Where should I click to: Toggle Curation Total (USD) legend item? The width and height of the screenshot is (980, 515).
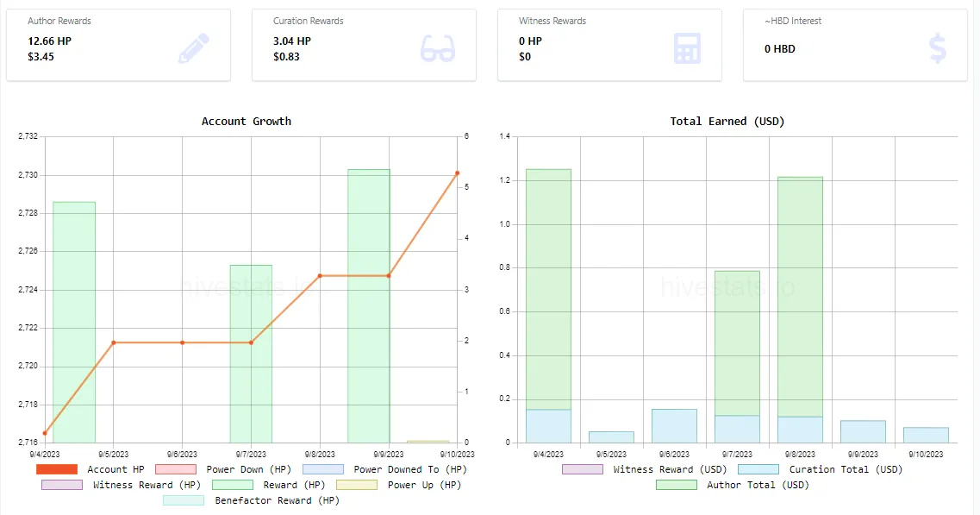[x=820, y=469]
